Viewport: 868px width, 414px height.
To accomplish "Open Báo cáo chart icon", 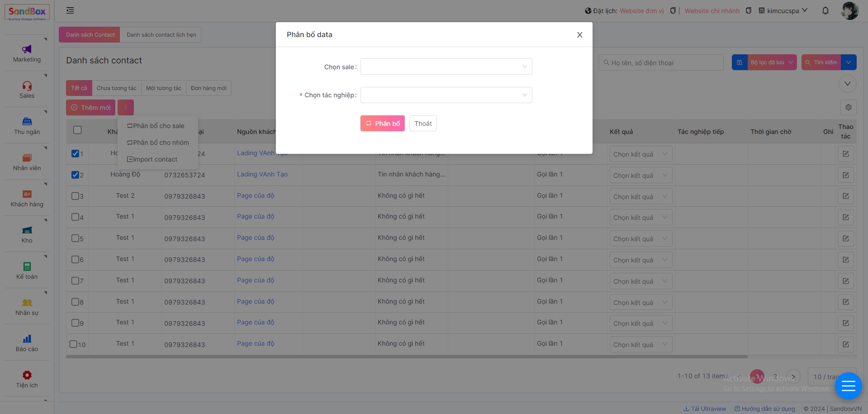I will [x=27, y=339].
